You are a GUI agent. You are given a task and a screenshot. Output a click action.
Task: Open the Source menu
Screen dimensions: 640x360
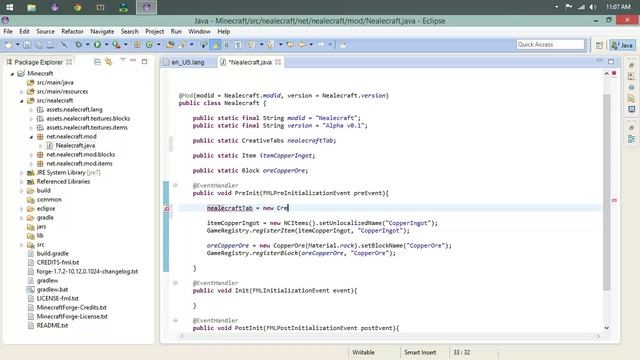[x=45, y=31]
